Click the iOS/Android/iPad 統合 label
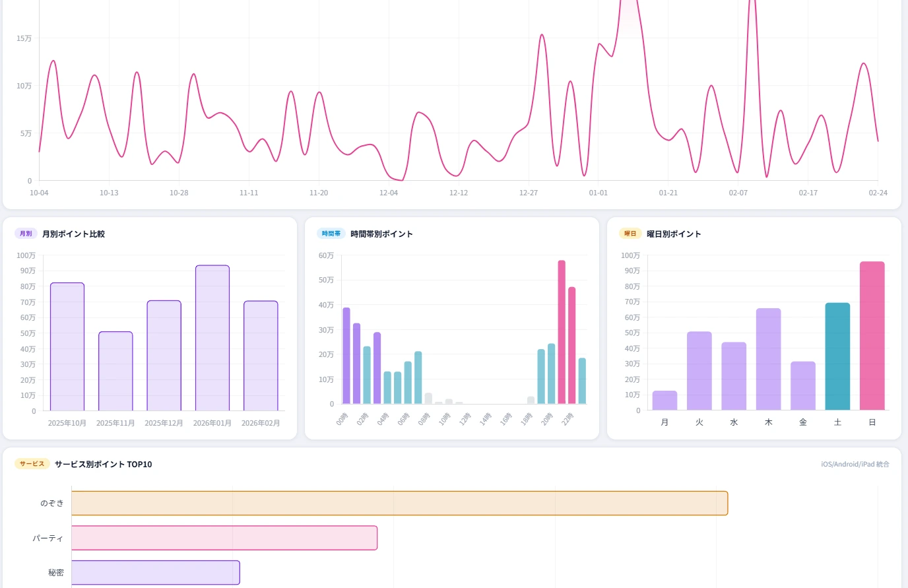908x588 pixels. (855, 465)
